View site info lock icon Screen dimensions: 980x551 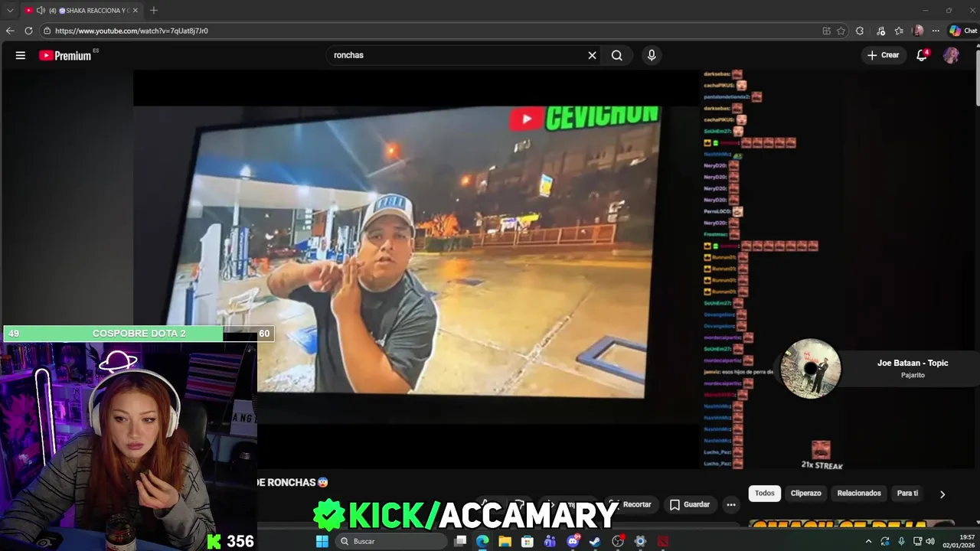47,31
